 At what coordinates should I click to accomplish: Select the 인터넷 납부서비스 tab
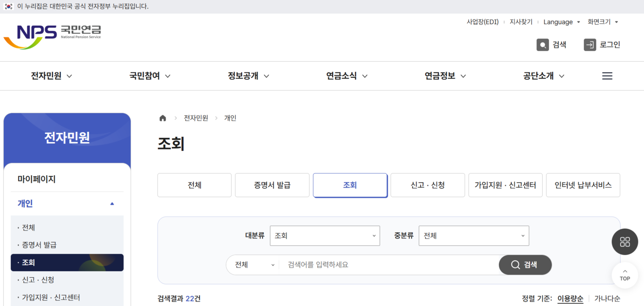pos(583,185)
